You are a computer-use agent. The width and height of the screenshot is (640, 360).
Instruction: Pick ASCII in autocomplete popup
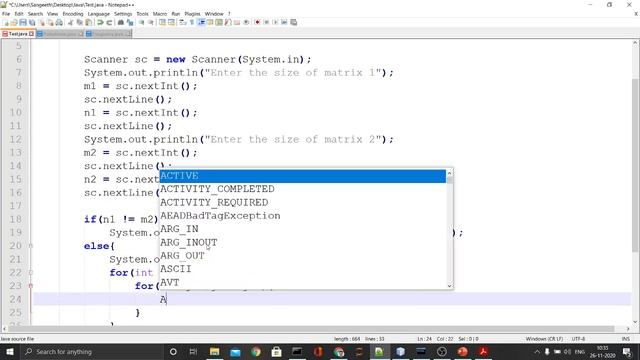pos(302,269)
